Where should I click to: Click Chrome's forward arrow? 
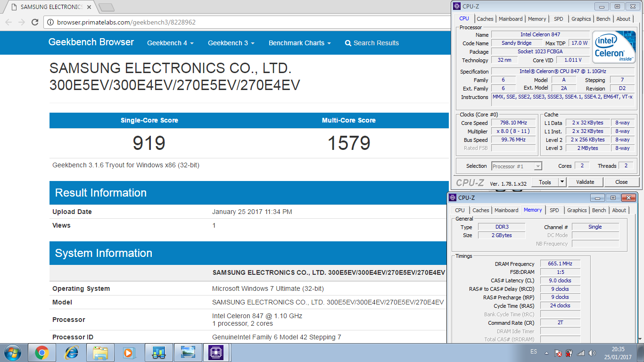22,22
